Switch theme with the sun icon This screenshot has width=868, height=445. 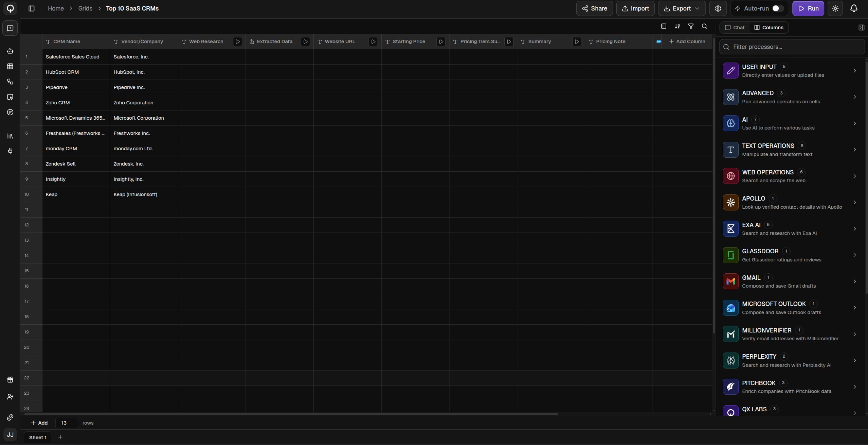pyautogui.click(x=835, y=8)
